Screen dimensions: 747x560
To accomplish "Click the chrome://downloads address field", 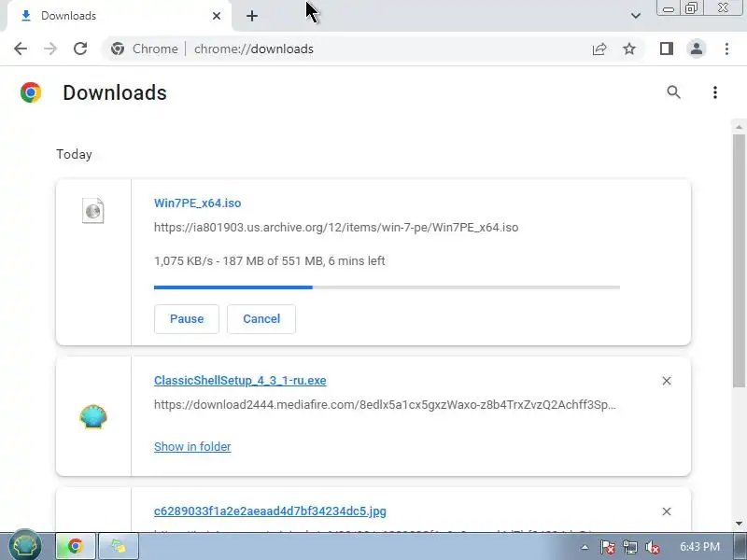I will tap(254, 49).
